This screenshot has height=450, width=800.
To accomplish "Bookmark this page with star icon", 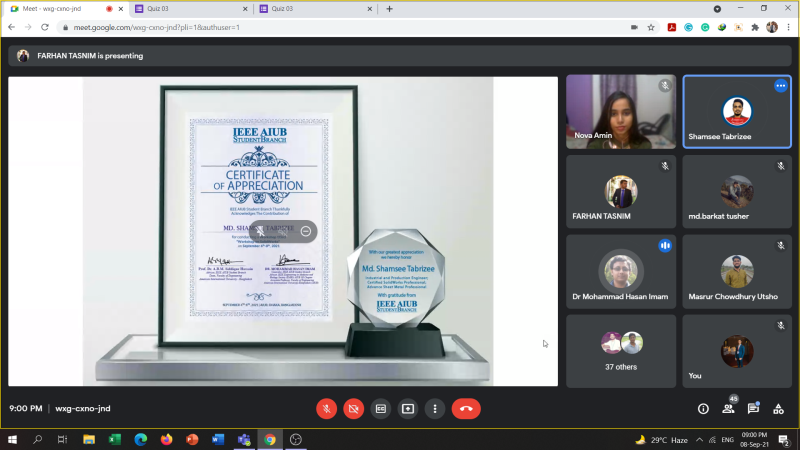I will tap(651, 27).
